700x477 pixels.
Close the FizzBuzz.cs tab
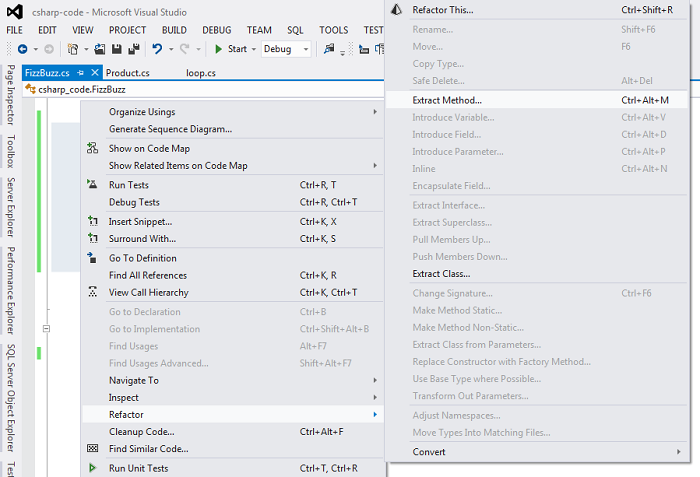pyautogui.click(x=95, y=72)
